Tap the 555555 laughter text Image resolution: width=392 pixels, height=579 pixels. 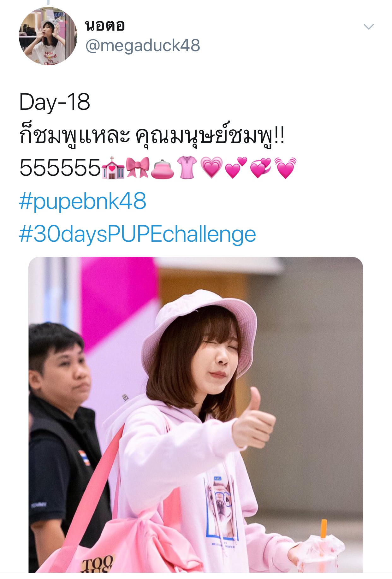(x=60, y=168)
